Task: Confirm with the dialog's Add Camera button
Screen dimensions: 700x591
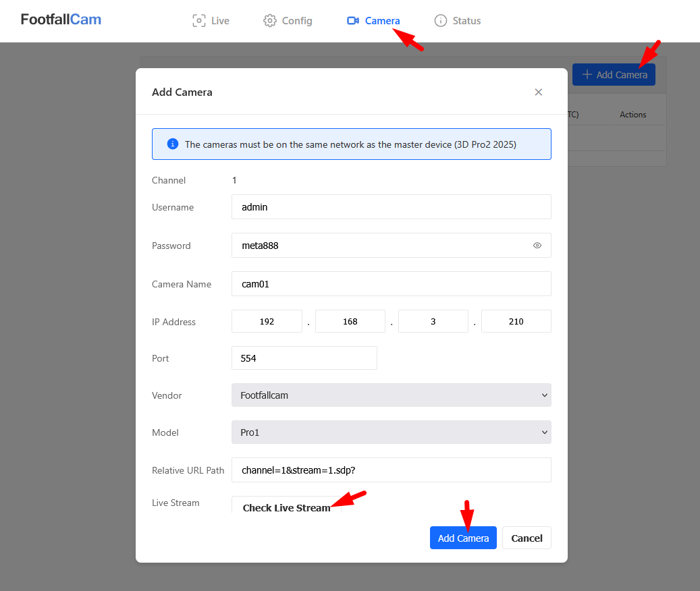Action: pos(463,538)
